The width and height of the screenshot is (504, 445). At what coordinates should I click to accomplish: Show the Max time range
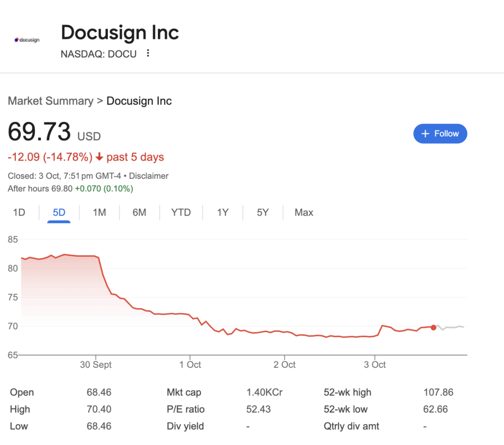(x=304, y=213)
